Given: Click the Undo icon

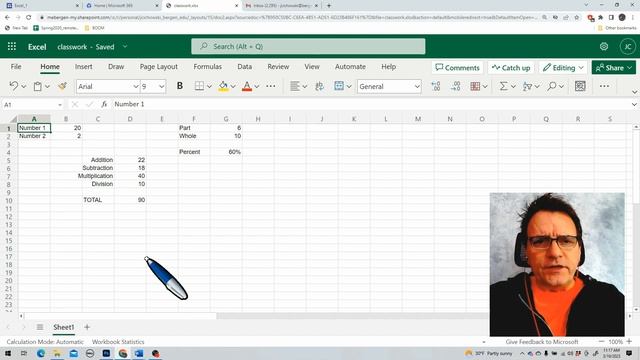Looking at the screenshot, I should 14,86.
